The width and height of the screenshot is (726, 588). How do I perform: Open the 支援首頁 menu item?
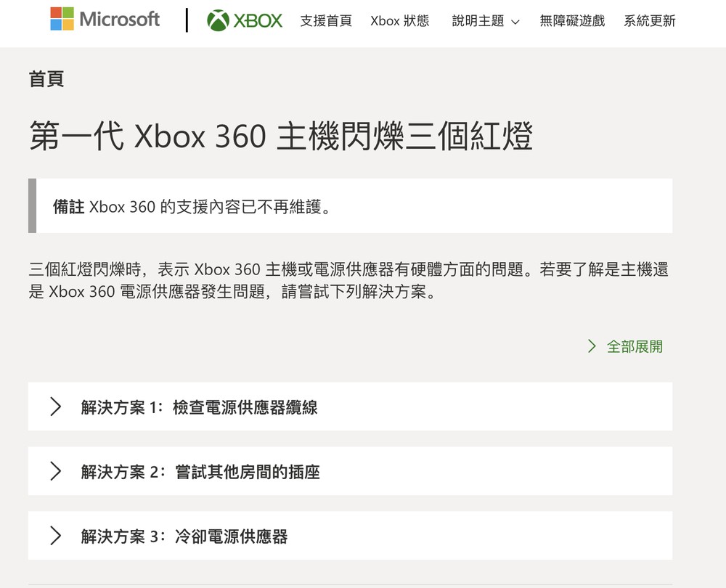click(325, 21)
